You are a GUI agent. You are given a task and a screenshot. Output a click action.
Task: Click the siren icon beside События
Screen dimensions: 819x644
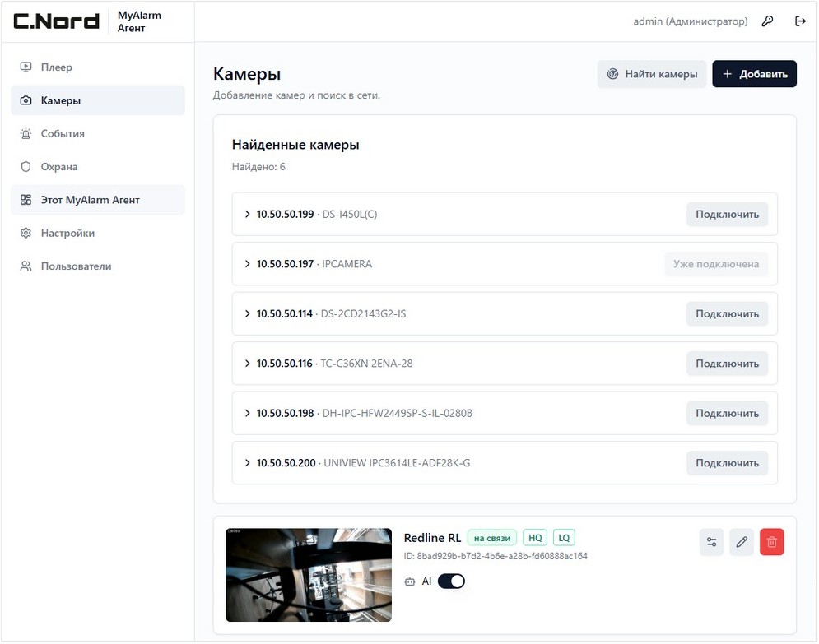[26, 133]
